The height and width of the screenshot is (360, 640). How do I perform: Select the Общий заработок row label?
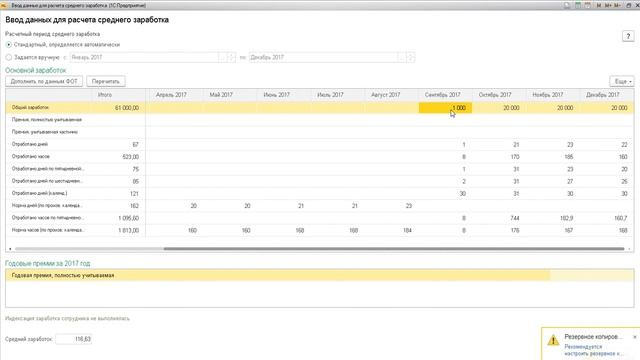(30, 107)
